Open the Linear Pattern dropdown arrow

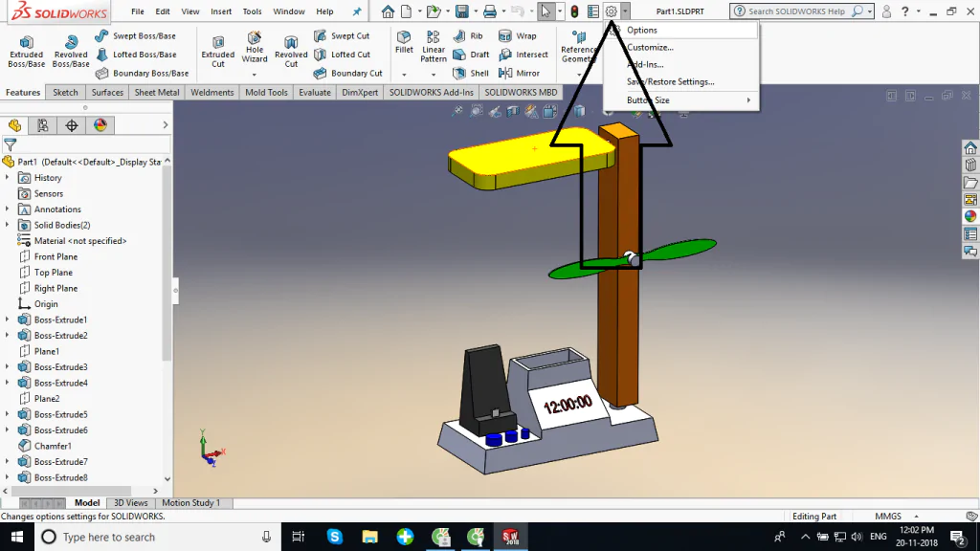pos(434,75)
